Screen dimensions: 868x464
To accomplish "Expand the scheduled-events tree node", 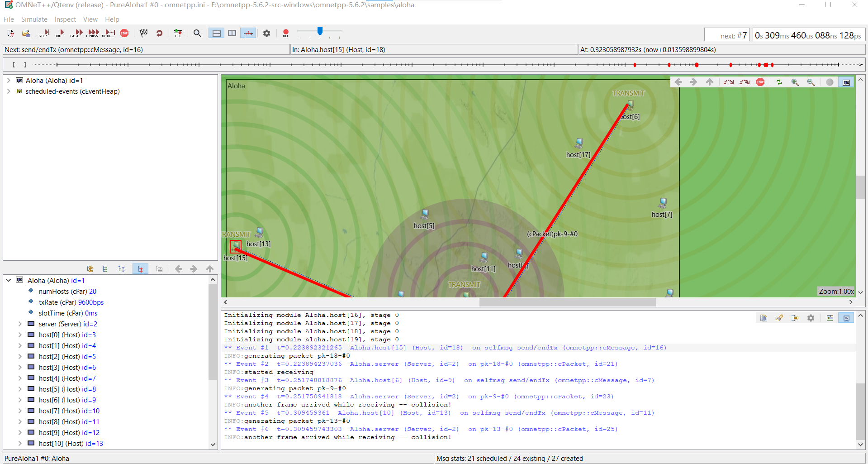I will pyautogui.click(x=9, y=91).
